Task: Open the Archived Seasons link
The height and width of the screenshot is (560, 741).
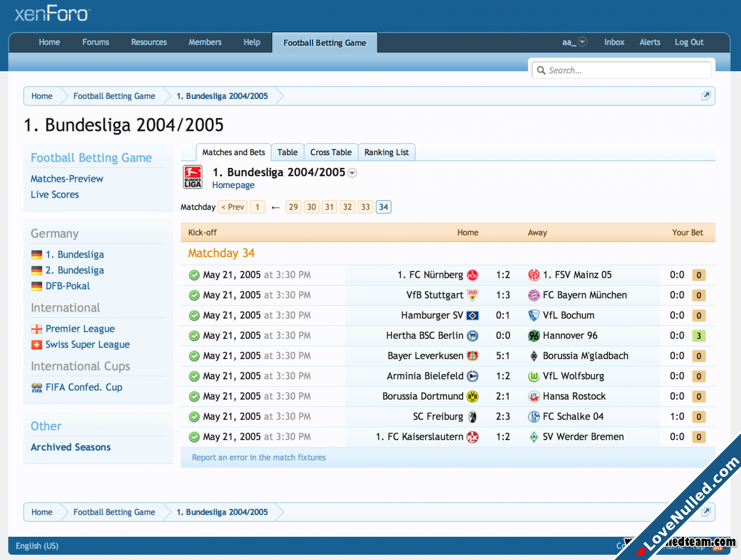Action: pos(71,447)
